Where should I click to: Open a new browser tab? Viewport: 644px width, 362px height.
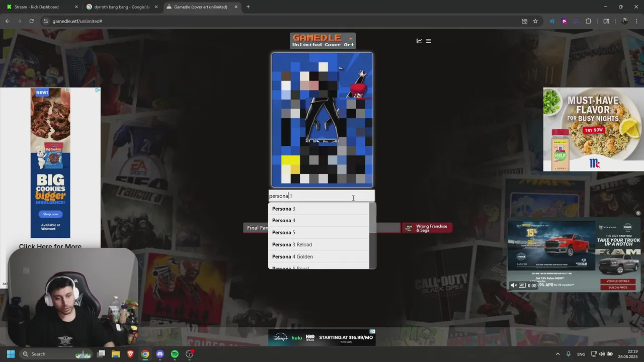[248, 7]
